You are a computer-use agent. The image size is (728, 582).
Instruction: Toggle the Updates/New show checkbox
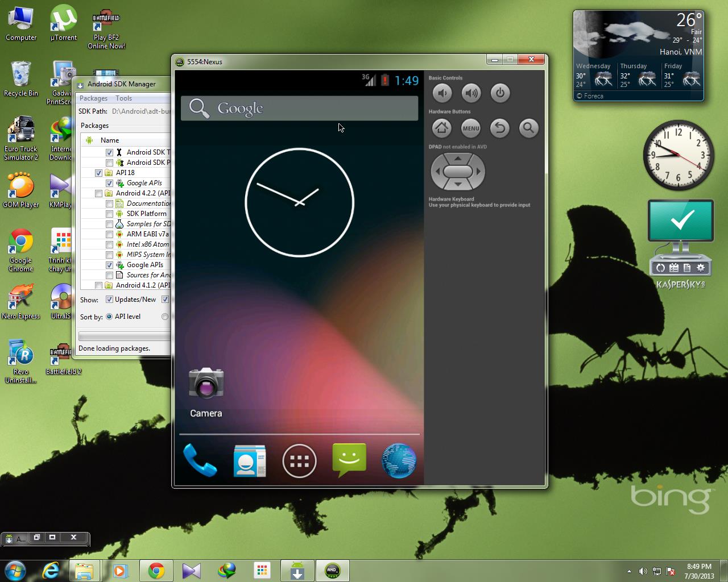[x=109, y=300]
